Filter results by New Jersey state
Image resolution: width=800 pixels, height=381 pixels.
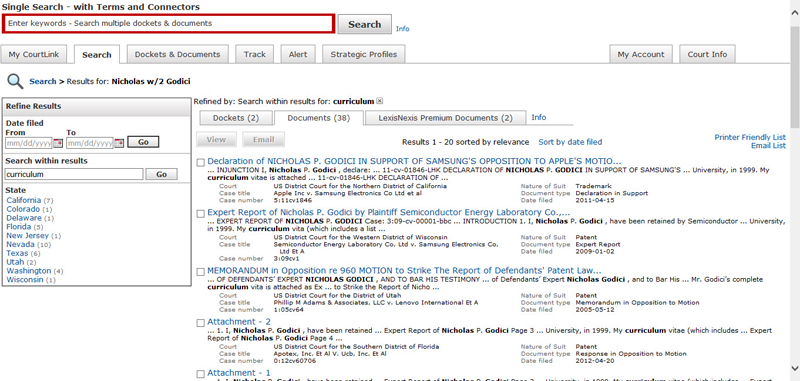tap(28, 236)
